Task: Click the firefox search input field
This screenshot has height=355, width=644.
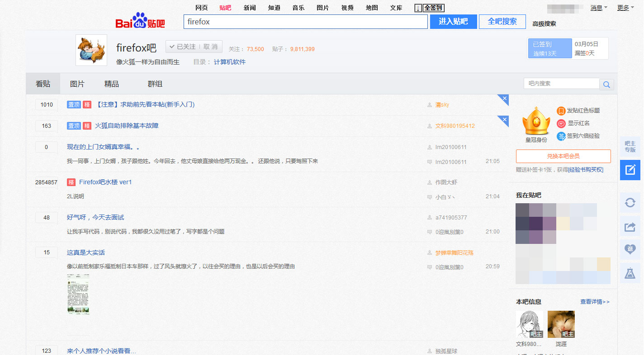Action: [305, 21]
